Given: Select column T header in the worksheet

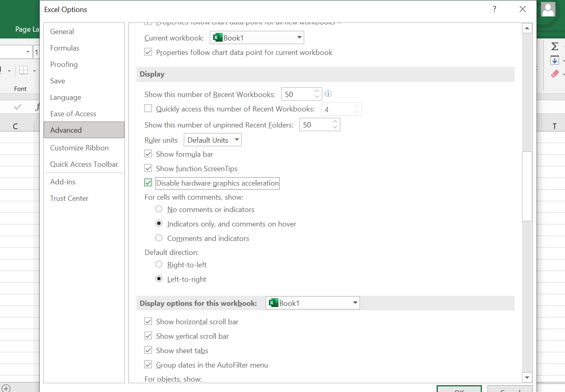Looking at the screenshot, I should click(x=554, y=126).
